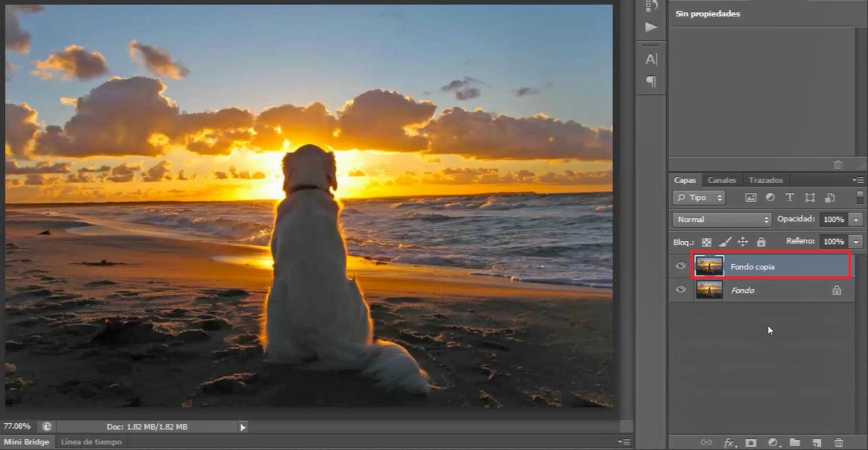The width and height of the screenshot is (868, 450).
Task: Open the Línea de tiempo tab
Action: [91, 442]
